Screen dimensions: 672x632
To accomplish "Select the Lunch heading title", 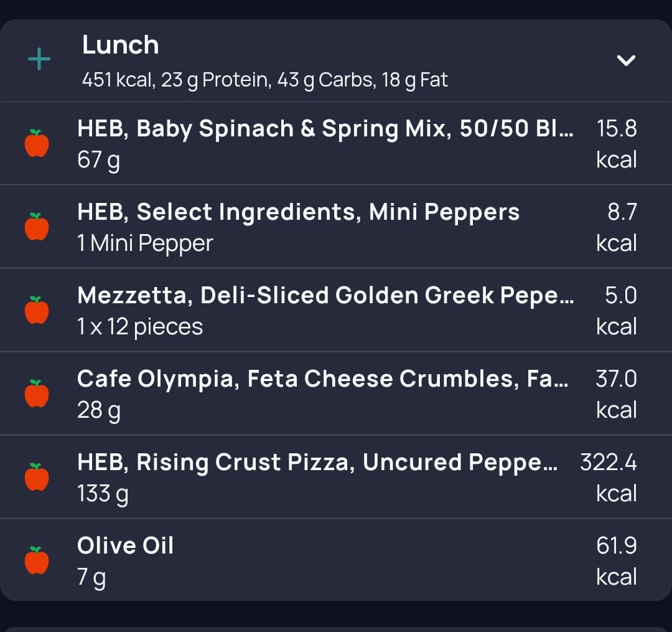I will coord(121,45).
